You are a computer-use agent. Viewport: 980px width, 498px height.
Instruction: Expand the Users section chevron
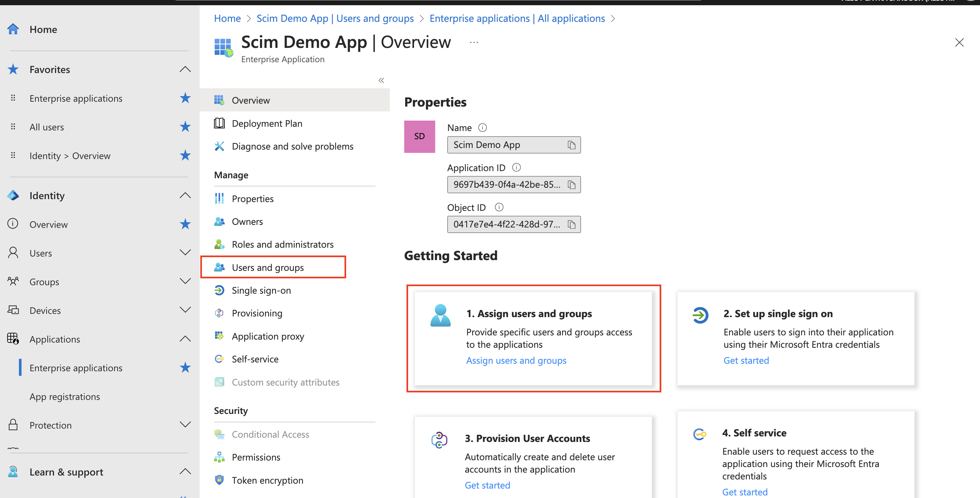(185, 253)
